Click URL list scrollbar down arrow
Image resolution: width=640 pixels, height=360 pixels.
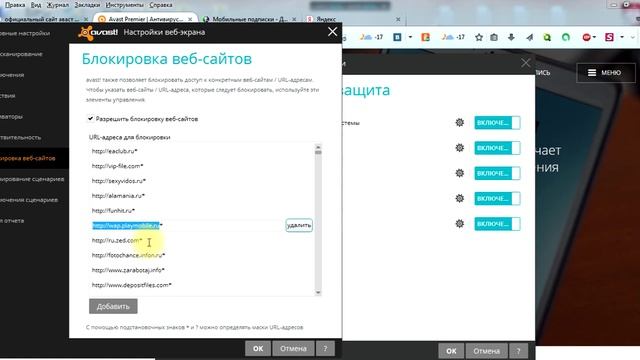318,293
